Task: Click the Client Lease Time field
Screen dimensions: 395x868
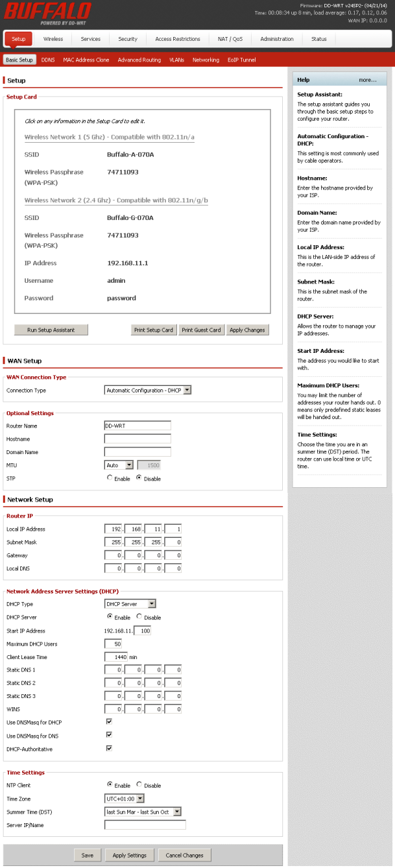Action: pyautogui.click(x=115, y=657)
